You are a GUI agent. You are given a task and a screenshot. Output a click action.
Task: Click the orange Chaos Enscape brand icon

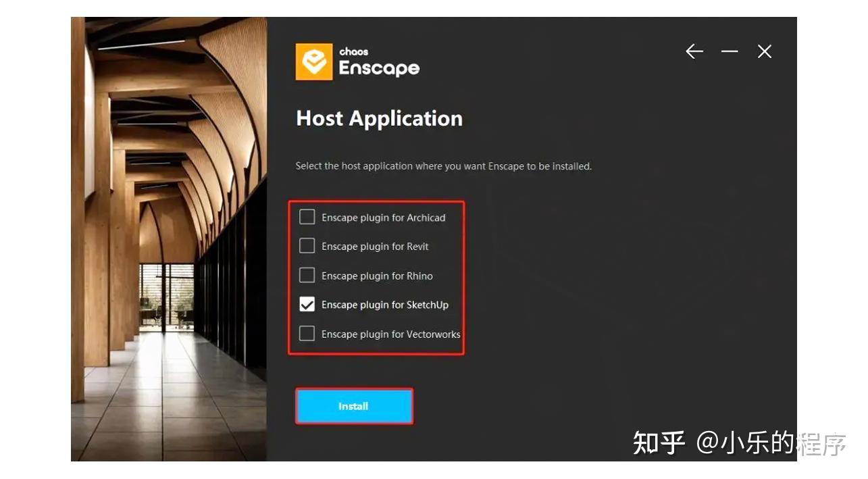pos(313,61)
